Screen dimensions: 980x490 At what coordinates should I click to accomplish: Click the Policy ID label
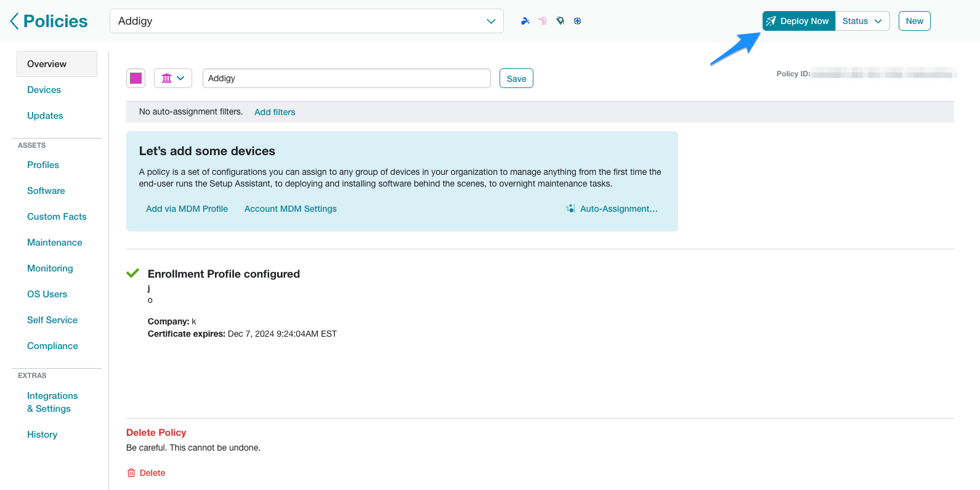(793, 74)
